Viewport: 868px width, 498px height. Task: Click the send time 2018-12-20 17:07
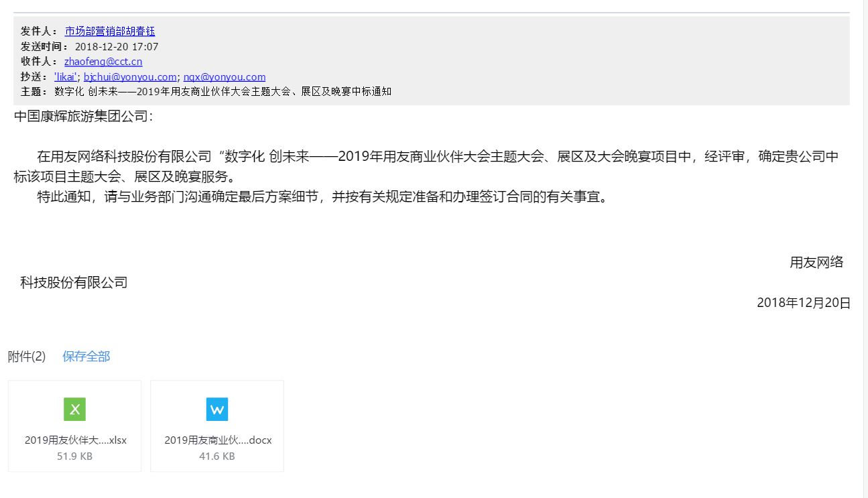tap(117, 46)
